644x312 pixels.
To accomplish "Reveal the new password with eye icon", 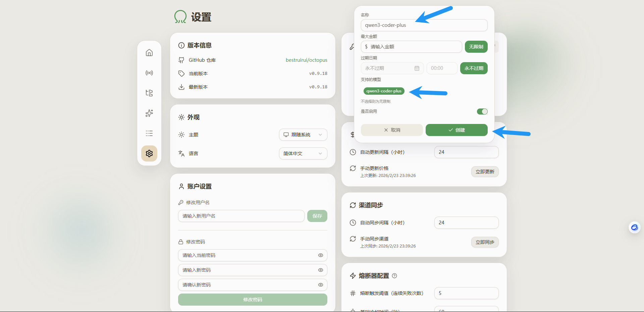I will tap(320, 270).
